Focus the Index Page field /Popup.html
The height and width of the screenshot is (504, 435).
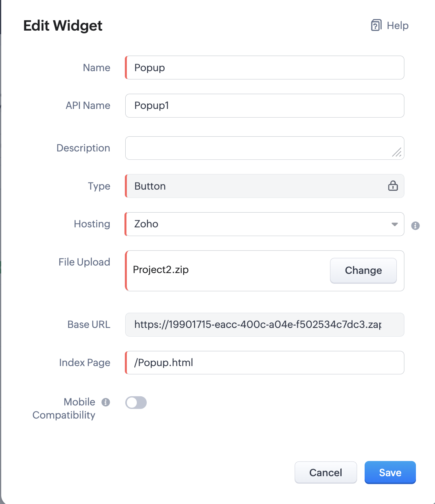pos(264,362)
